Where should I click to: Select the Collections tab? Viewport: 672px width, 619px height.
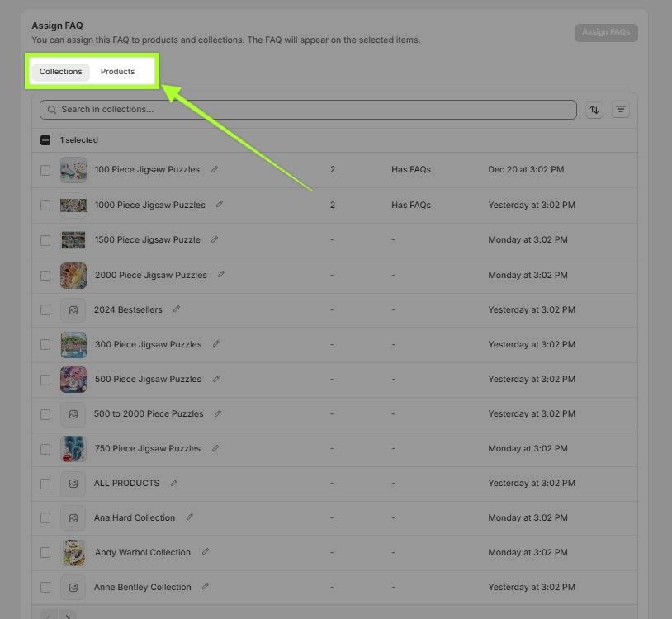61,72
